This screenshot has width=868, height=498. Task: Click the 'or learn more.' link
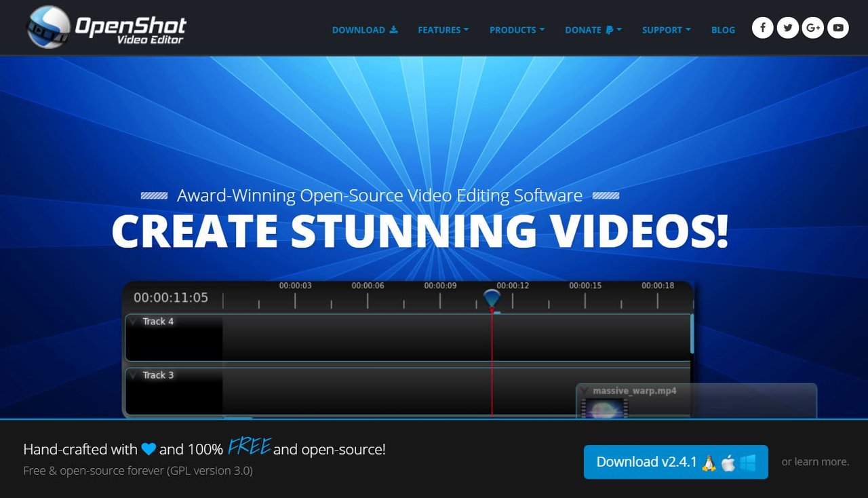tap(815, 461)
